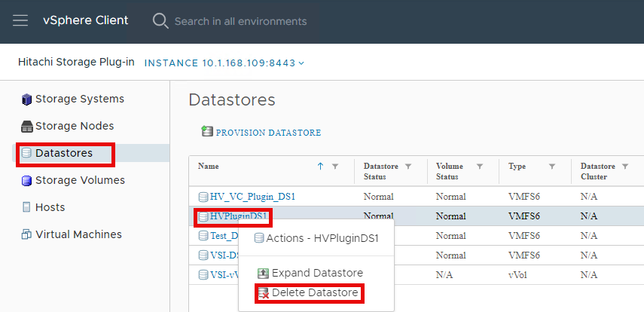This screenshot has width=644, height=312.
Task: Click the search magnifier icon
Action: pyautogui.click(x=160, y=20)
